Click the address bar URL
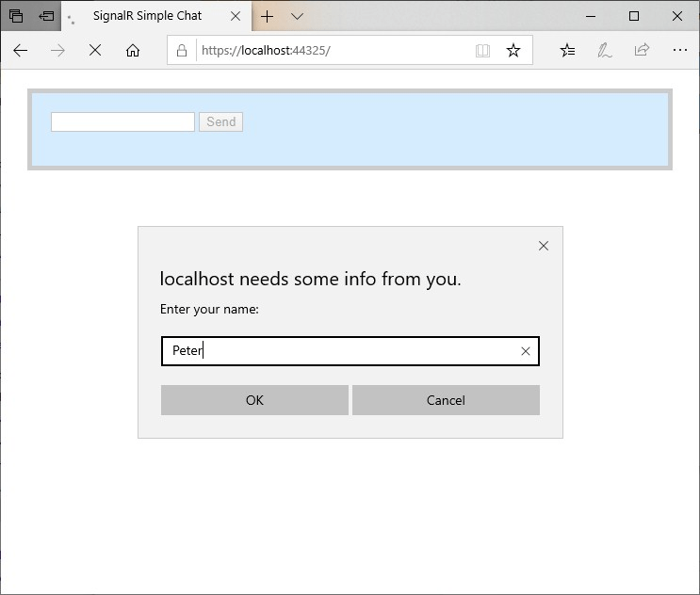This screenshot has height=595, width=700. point(266,51)
